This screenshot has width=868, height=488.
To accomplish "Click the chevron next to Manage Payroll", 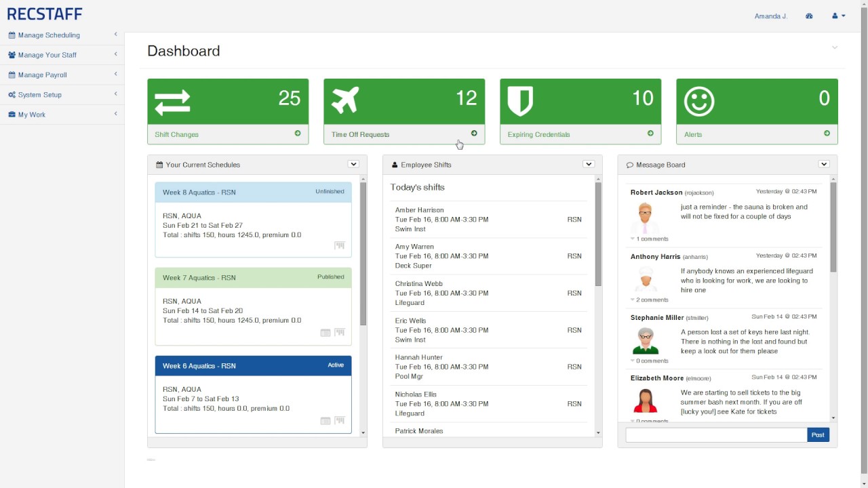I will pos(115,74).
